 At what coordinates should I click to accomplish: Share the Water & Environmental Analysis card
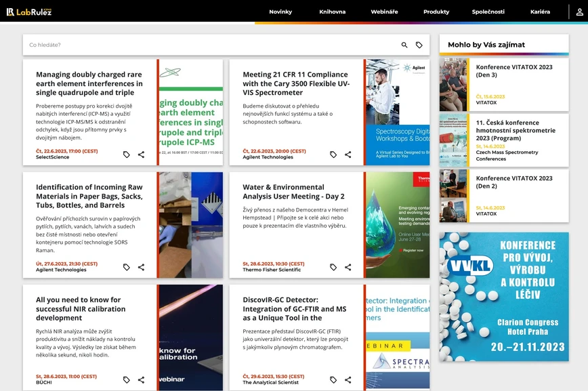(348, 267)
